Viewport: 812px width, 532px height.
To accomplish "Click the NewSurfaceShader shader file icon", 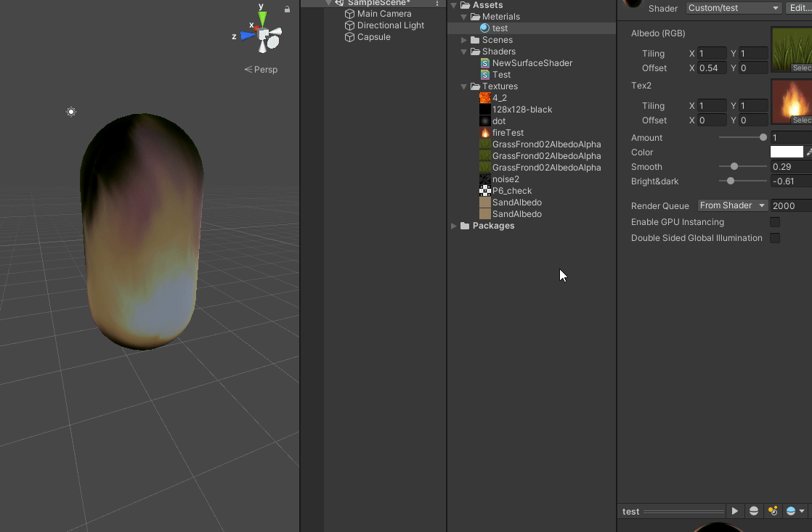I will [484, 63].
